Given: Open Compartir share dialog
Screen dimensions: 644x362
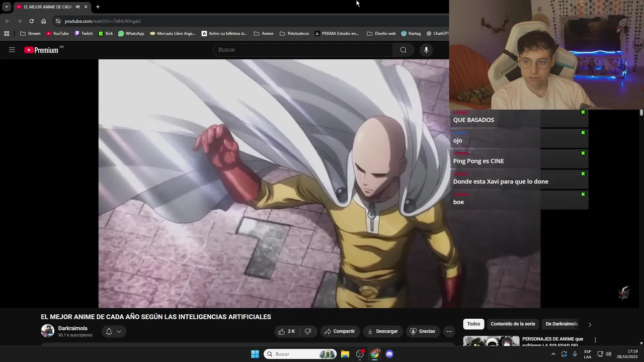Looking at the screenshot, I should pyautogui.click(x=340, y=331).
